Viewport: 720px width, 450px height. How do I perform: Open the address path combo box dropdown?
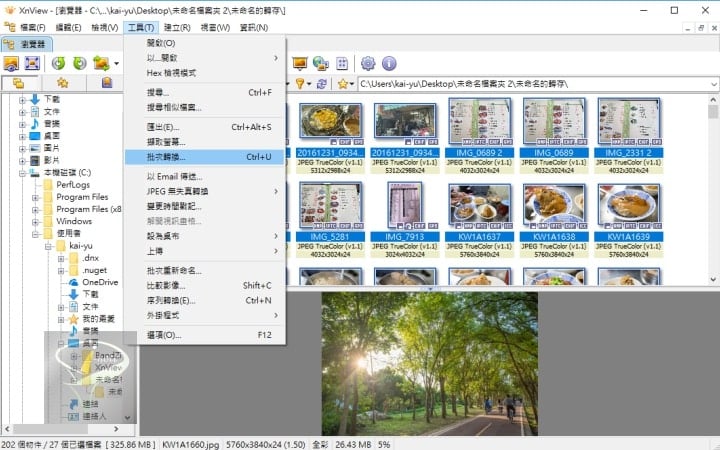click(x=714, y=84)
